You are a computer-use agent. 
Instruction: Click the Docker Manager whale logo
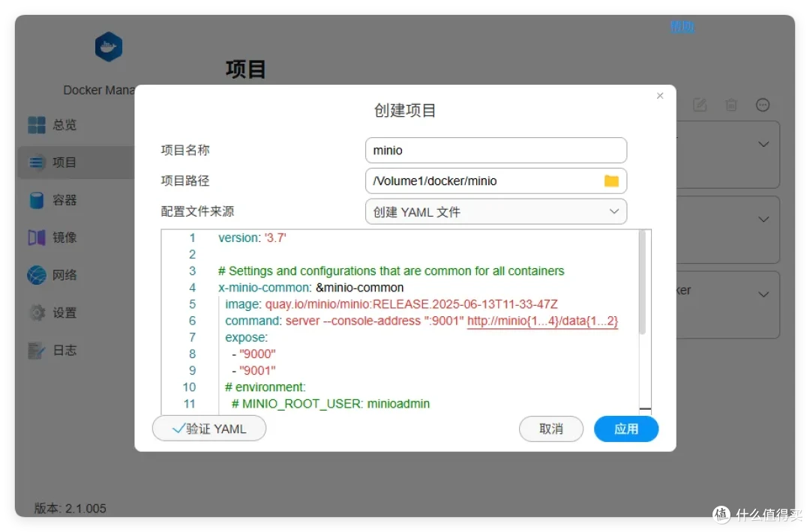(109, 47)
